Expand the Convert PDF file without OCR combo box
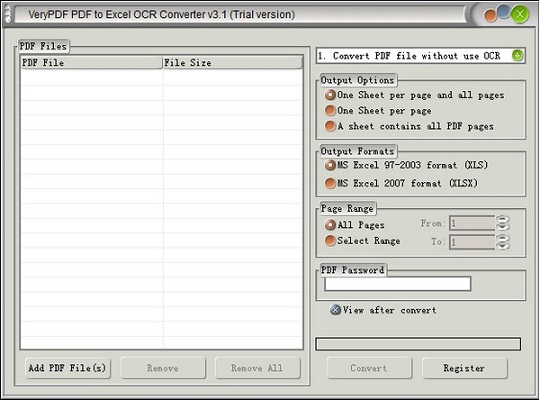Viewport: 540px width, 400px height. (x=420, y=56)
